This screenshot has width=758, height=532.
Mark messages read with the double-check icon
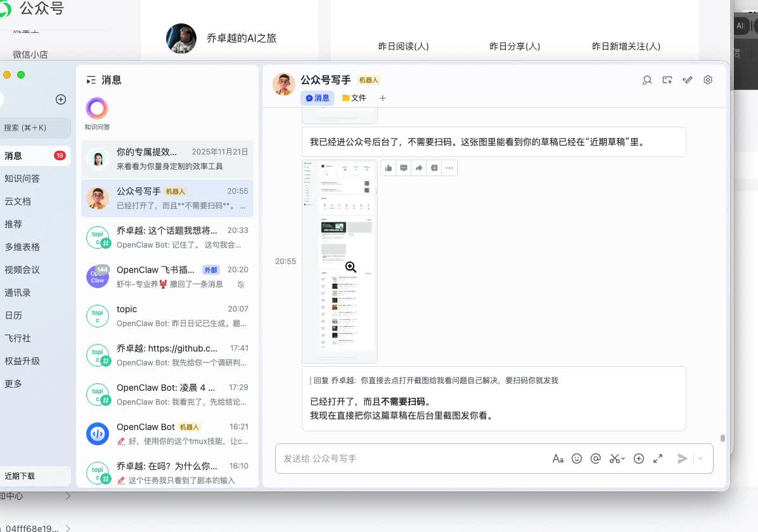(x=687, y=80)
